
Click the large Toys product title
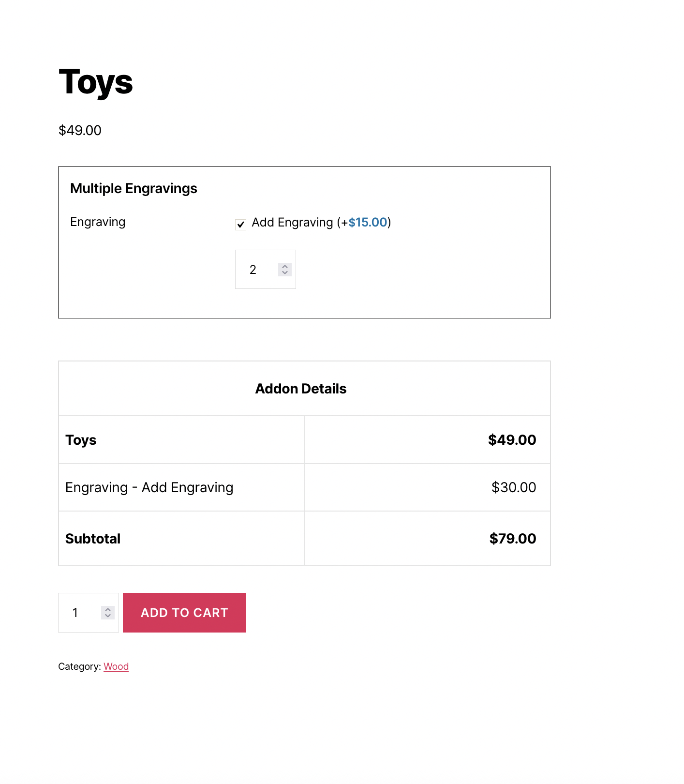[96, 82]
